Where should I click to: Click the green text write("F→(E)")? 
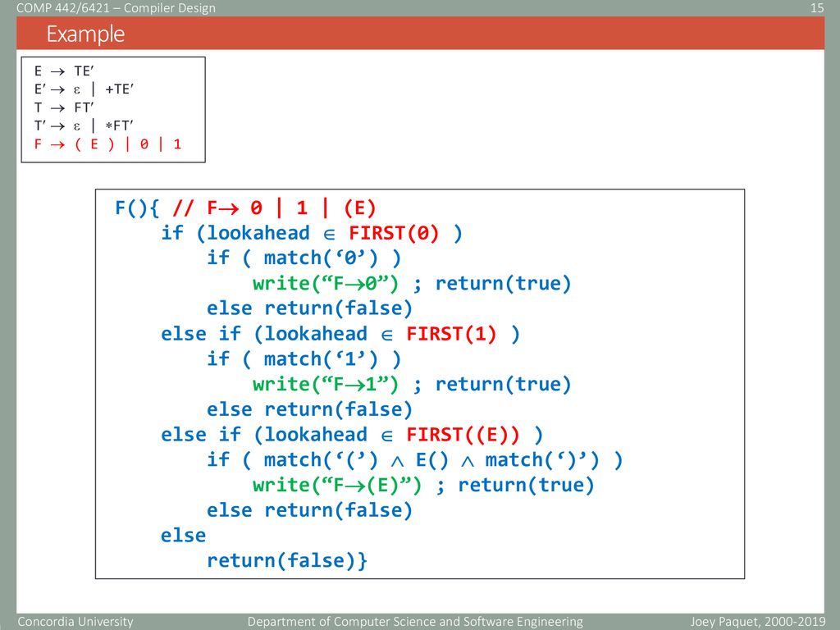[337, 485]
